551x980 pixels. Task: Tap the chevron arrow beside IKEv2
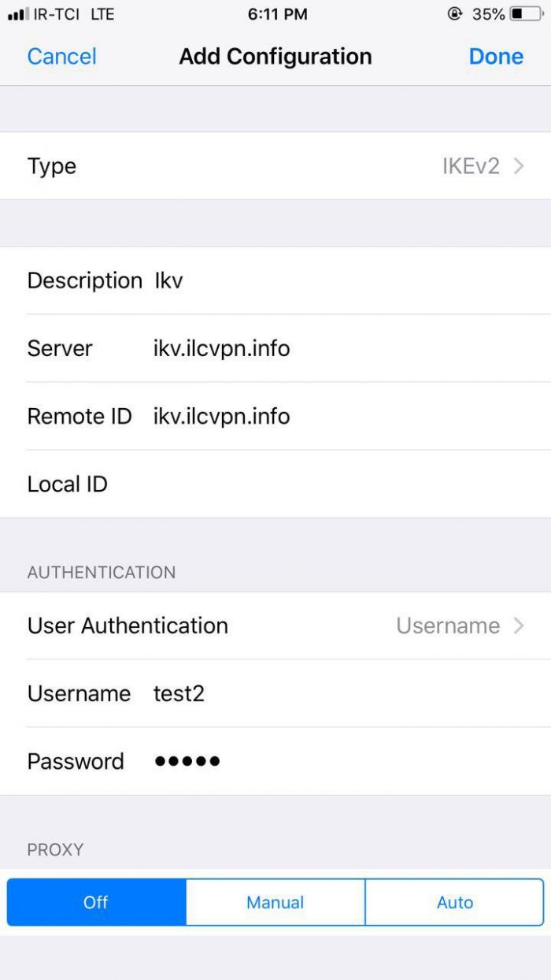(518, 166)
